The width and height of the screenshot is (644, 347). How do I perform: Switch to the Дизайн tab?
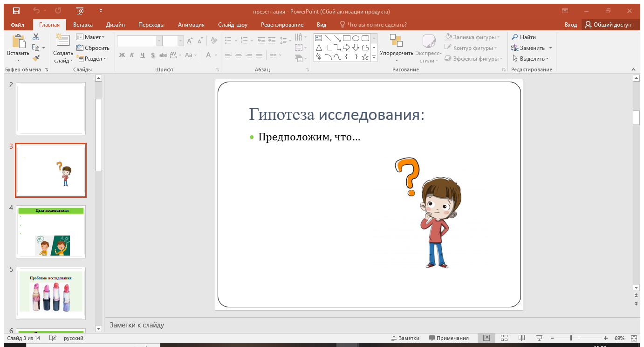(x=115, y=25)
